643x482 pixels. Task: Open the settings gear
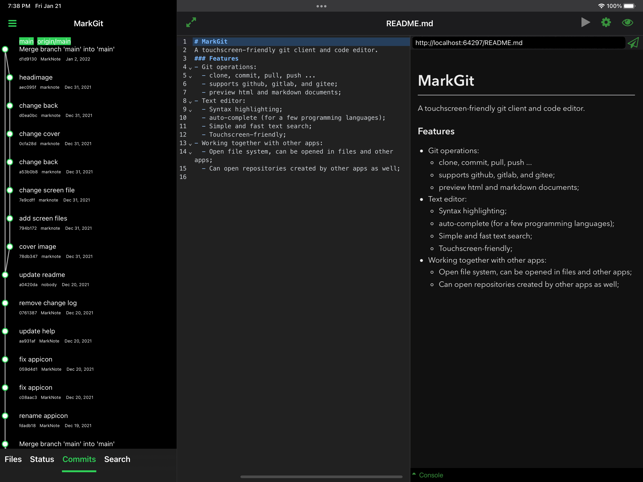(x=606, y=23)
